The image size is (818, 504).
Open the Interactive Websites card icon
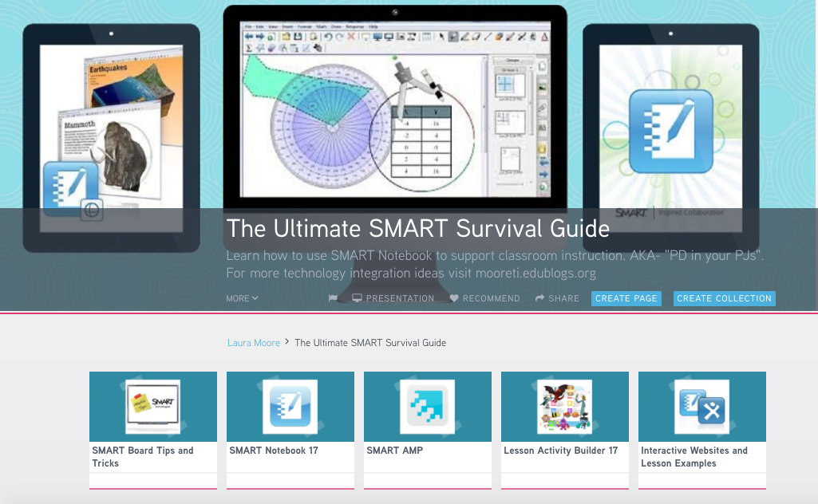click(701, 407)
